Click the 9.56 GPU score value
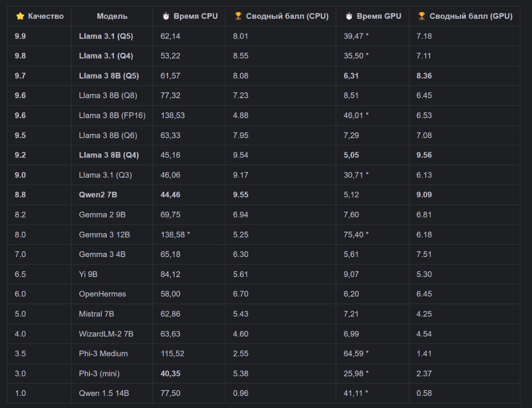The image size is (532, 408). pyautogui.click(x=424, y=155)
